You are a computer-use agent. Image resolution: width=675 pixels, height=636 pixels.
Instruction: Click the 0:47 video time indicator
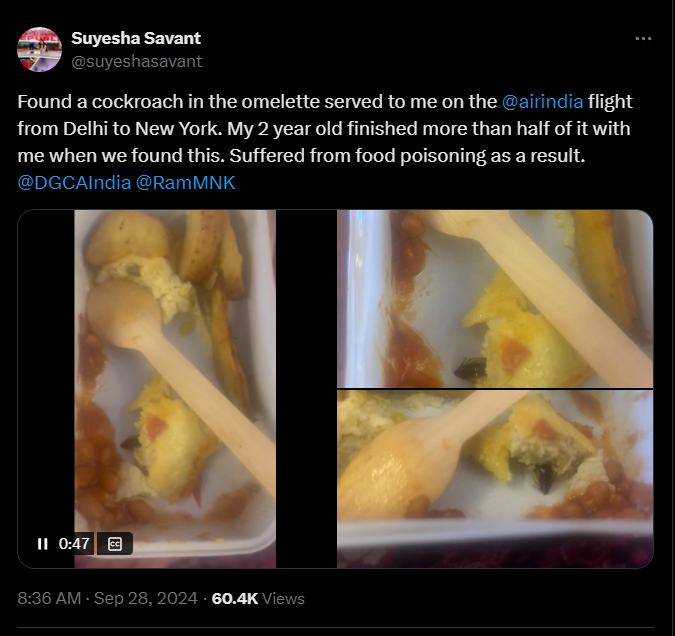(75, 544)
